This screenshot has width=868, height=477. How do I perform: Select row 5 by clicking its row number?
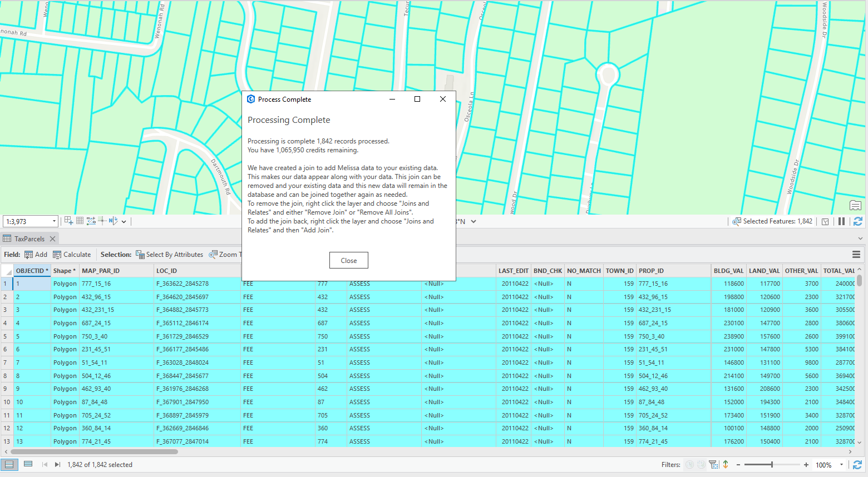(x=6, y=336)
